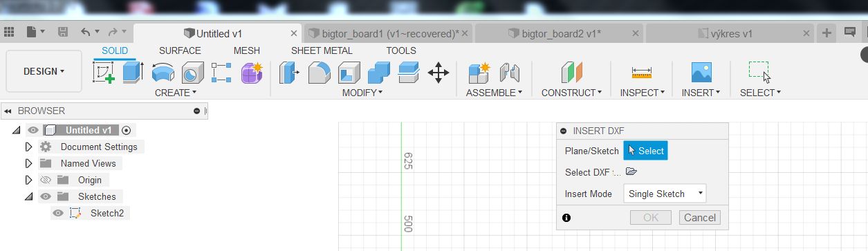Image resolution: width=868 pixels, height=251 pixels.
Task: Click the Plane/Sketch Select button
Action: click(646, 151)
